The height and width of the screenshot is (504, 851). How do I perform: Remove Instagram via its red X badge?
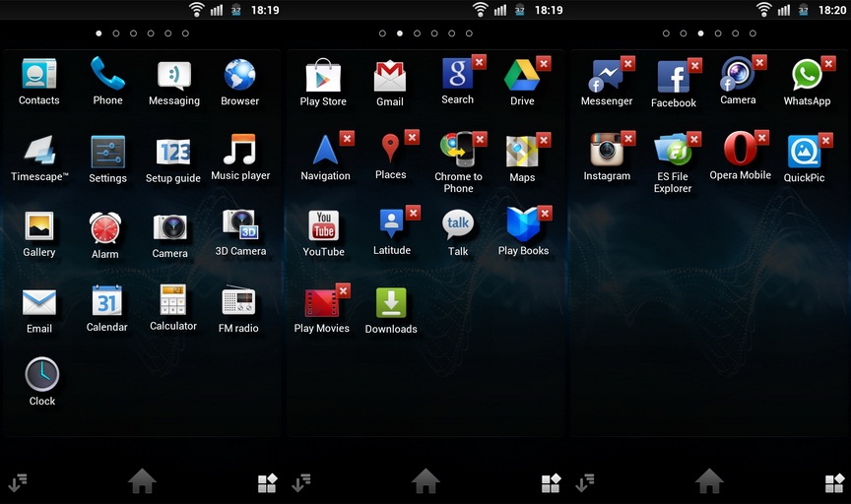click(x=628, y=138)
